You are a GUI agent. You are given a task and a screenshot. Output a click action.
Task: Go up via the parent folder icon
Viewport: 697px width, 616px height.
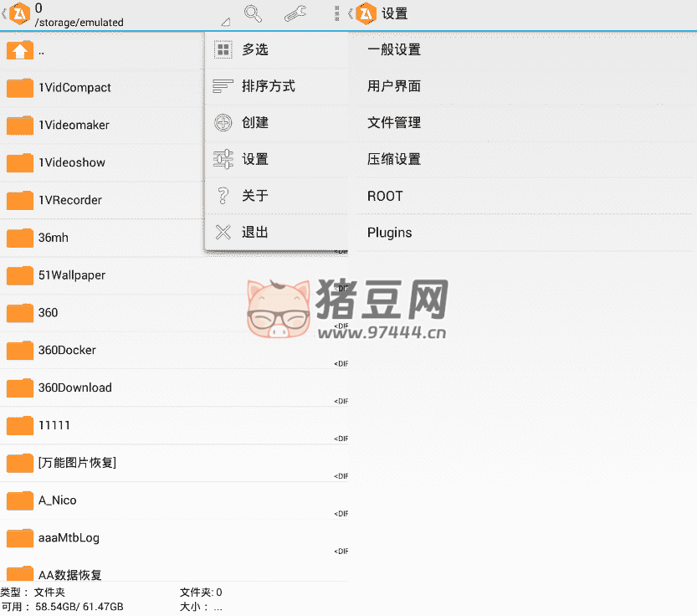click(20, 50)
